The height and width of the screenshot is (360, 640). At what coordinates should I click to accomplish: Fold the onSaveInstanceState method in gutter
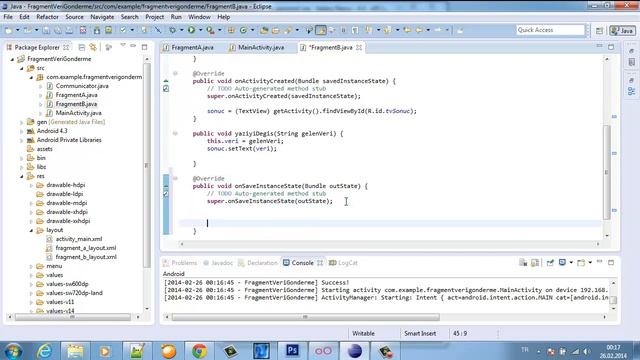(x=175, y=178)
